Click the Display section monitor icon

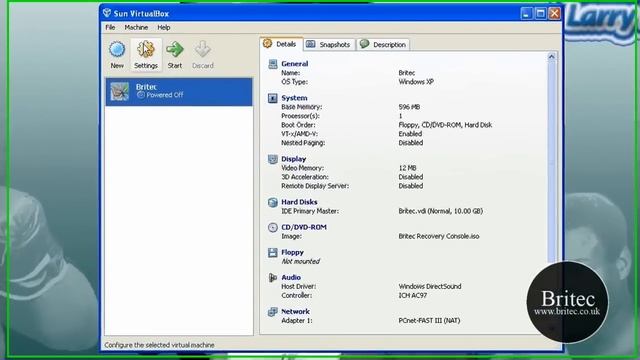click(273, 159)
